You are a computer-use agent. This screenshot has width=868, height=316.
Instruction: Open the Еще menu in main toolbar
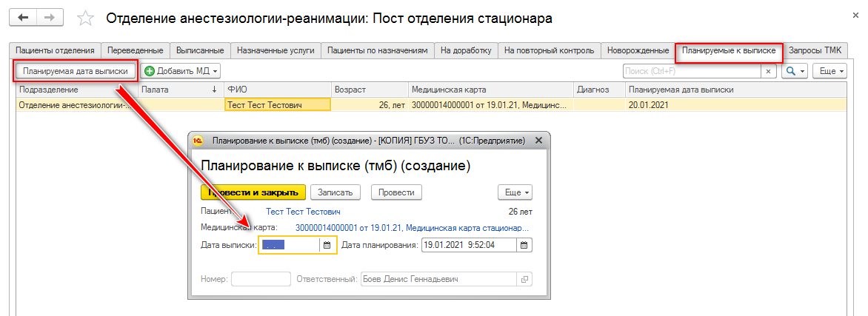829,71
